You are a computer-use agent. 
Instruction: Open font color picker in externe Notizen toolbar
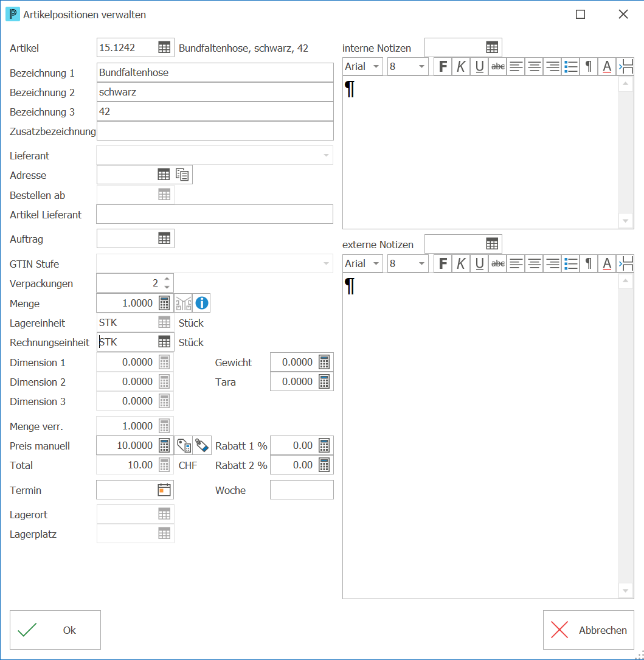click(x=607, y=263)
